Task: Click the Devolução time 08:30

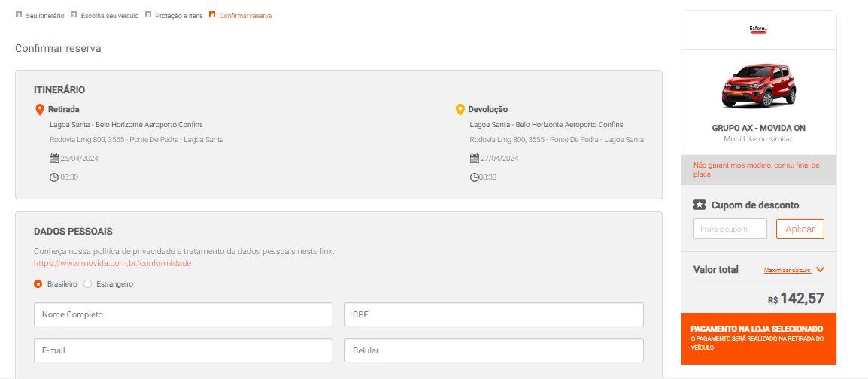Action: click(x=487, y=177)
